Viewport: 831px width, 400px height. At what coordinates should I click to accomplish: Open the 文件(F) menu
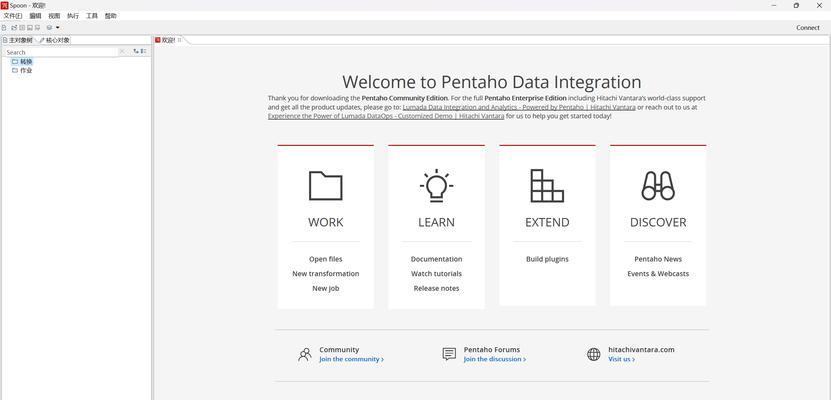[13, 16]
